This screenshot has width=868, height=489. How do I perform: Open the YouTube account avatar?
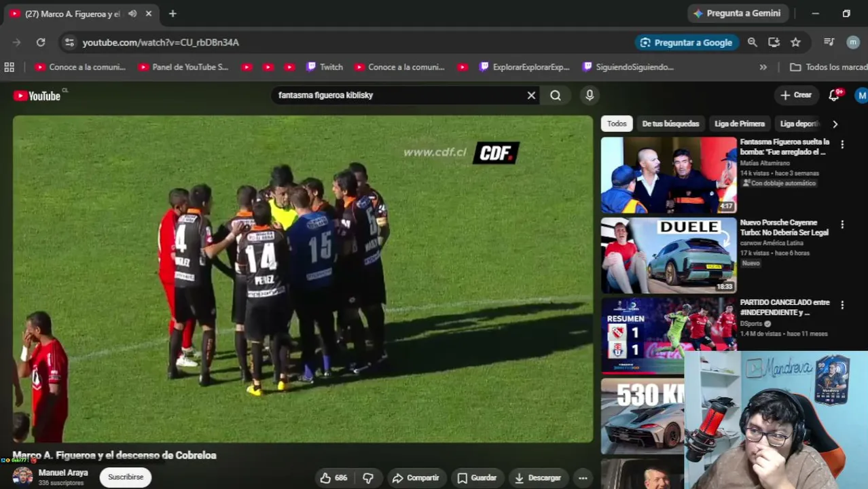pos(861,95)
